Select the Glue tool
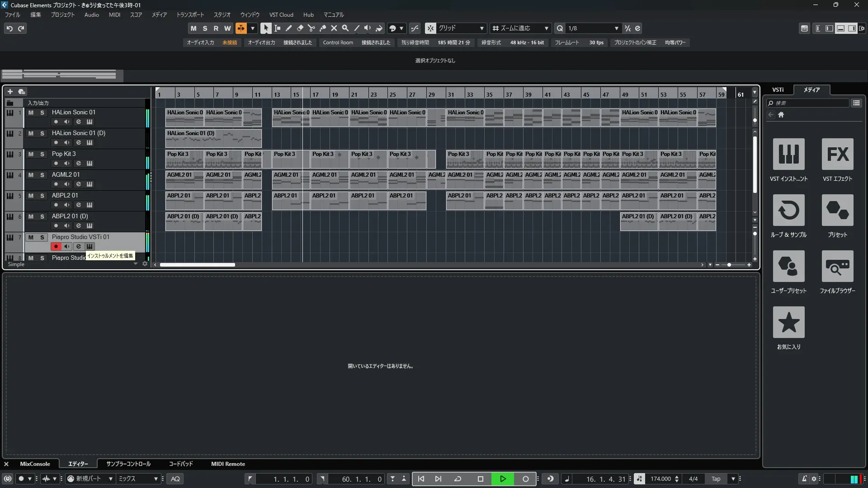 (x=322, y=28)
